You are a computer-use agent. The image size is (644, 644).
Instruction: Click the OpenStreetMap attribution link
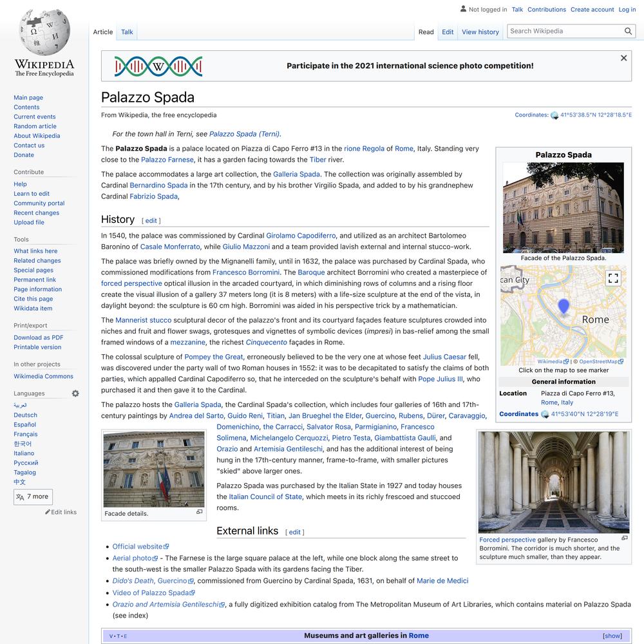(x=601, y=361)
